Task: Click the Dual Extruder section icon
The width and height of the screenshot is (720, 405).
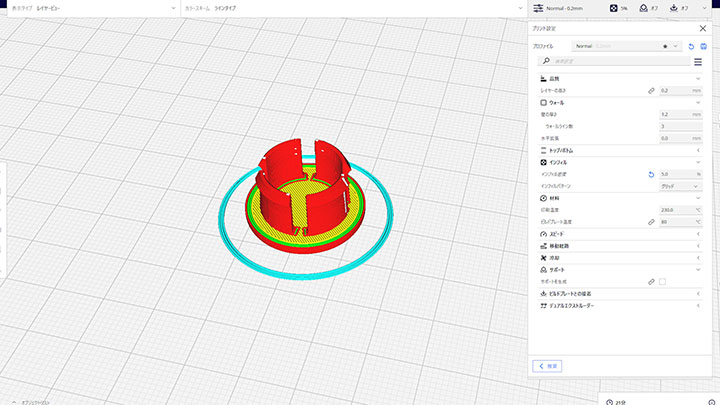Action: [544, 305]
